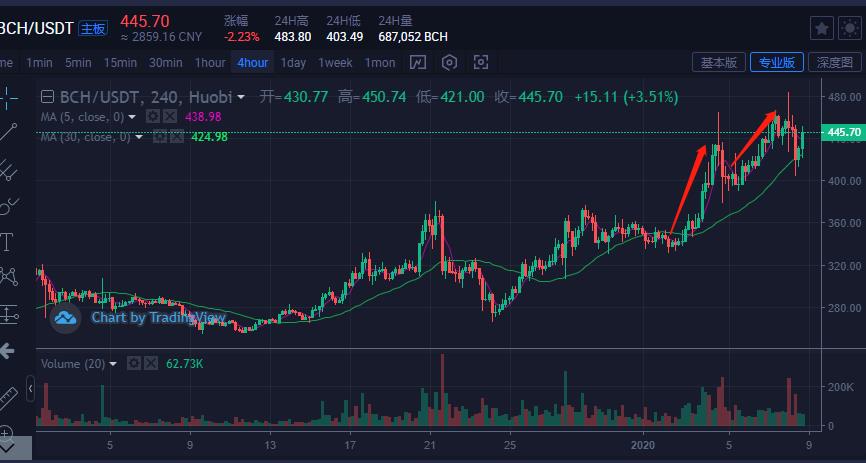Click the 21 date marker on time axis
The width and height of the screenshot is (866, 463).
pyautogui.click(x=430, y=445)
